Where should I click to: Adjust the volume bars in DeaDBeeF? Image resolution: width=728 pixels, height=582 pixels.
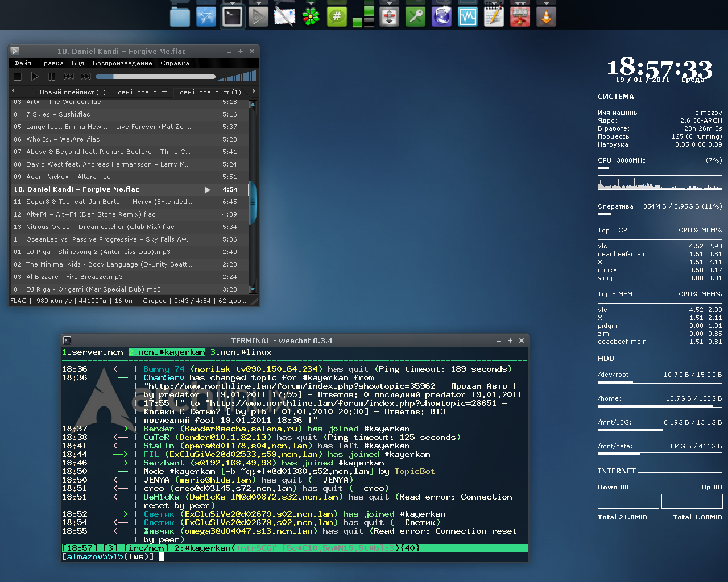[237, 76]
